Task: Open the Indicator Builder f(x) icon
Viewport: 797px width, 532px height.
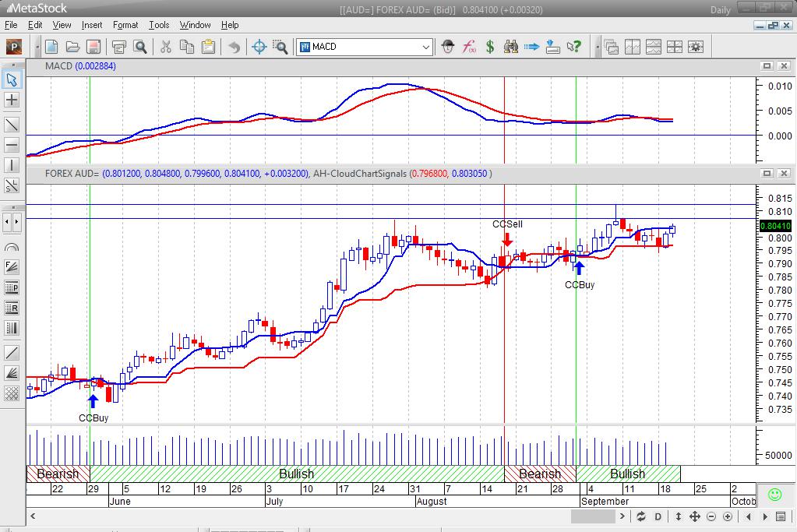Action: coord(468,47)
